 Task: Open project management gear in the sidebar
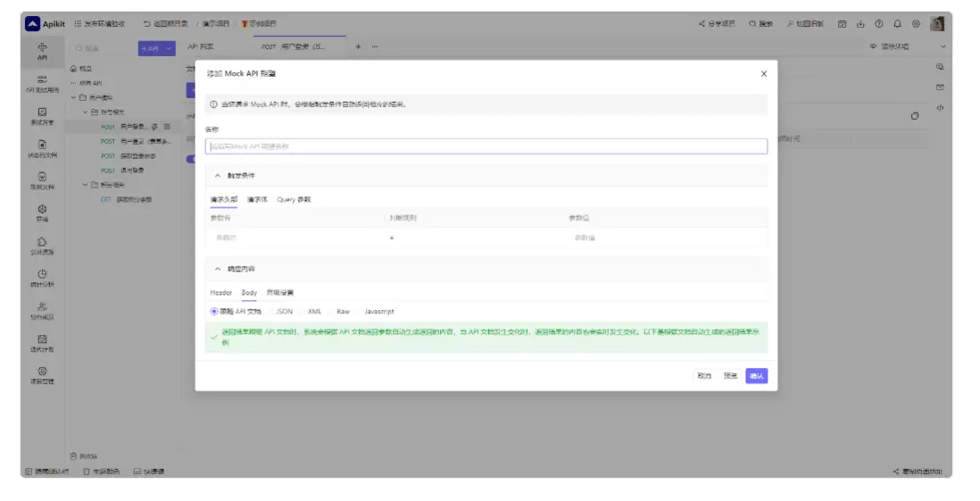42,375
